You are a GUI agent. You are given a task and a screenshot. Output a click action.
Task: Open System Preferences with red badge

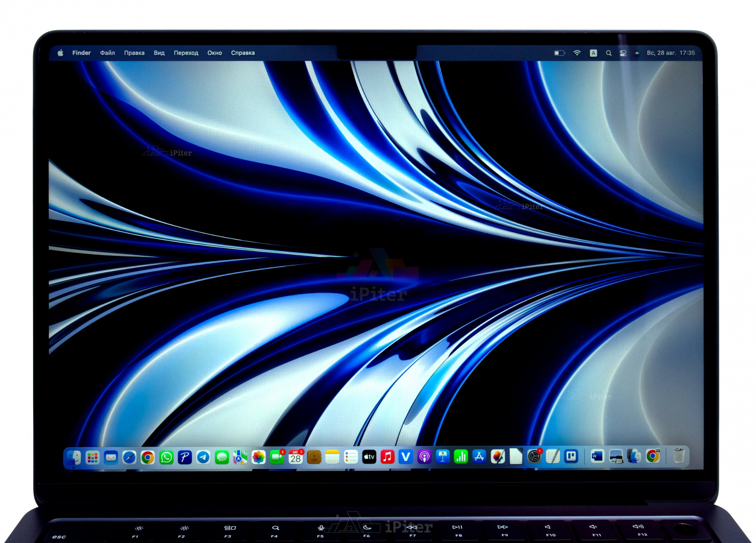535,457
